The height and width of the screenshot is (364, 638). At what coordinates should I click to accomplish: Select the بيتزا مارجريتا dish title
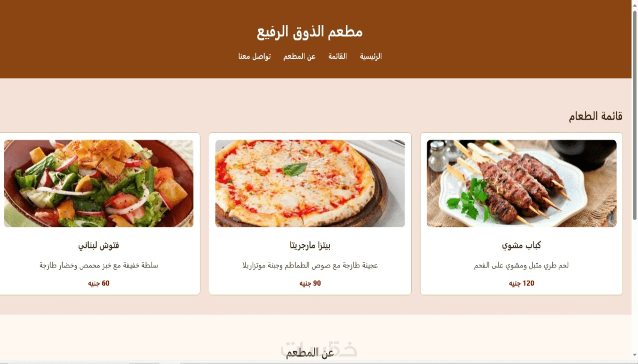point(310,245)
